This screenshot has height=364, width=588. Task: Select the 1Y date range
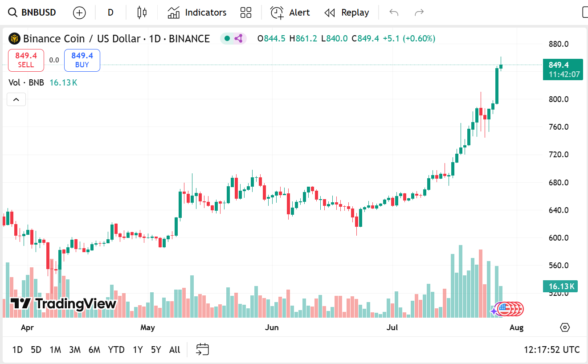click(x=138, y=350)
